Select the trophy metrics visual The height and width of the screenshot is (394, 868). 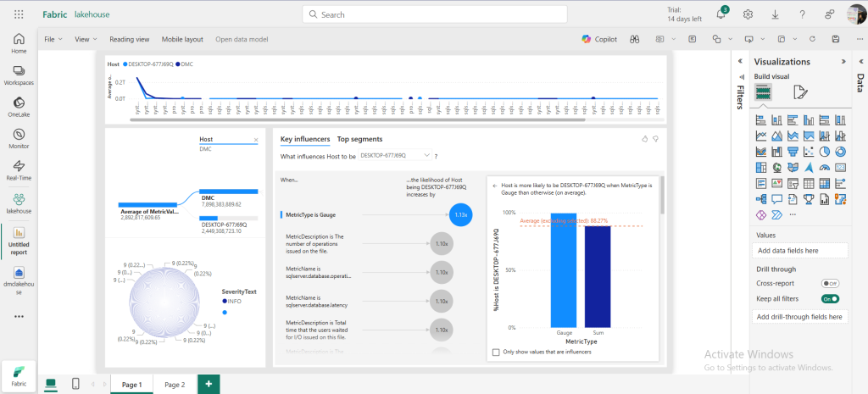click(x=809, y=198)
